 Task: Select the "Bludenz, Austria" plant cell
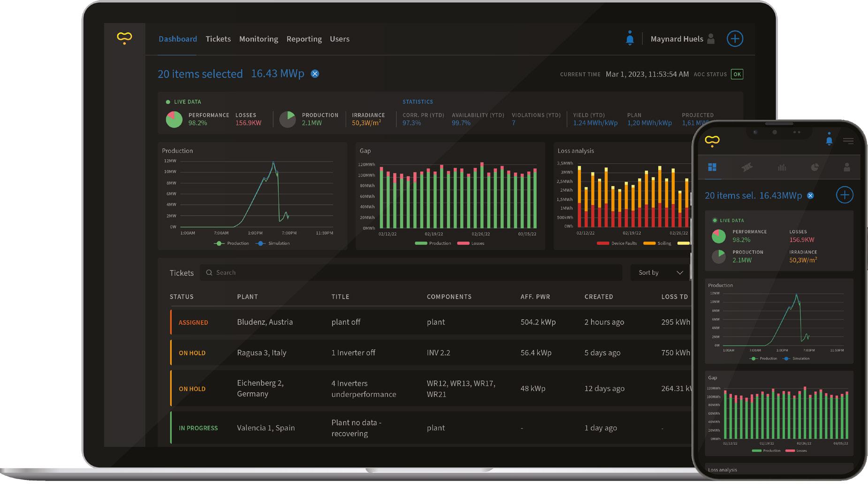[265, 322]
